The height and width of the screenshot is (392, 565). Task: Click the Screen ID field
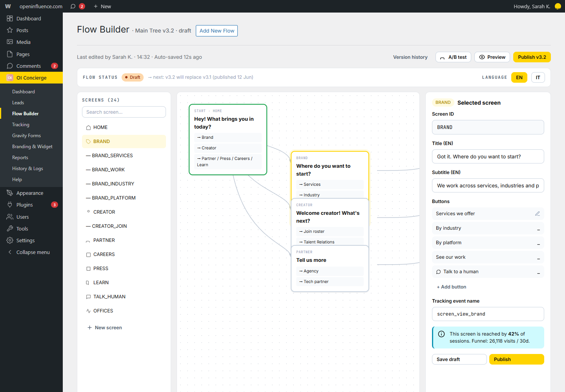coord(488,127)
